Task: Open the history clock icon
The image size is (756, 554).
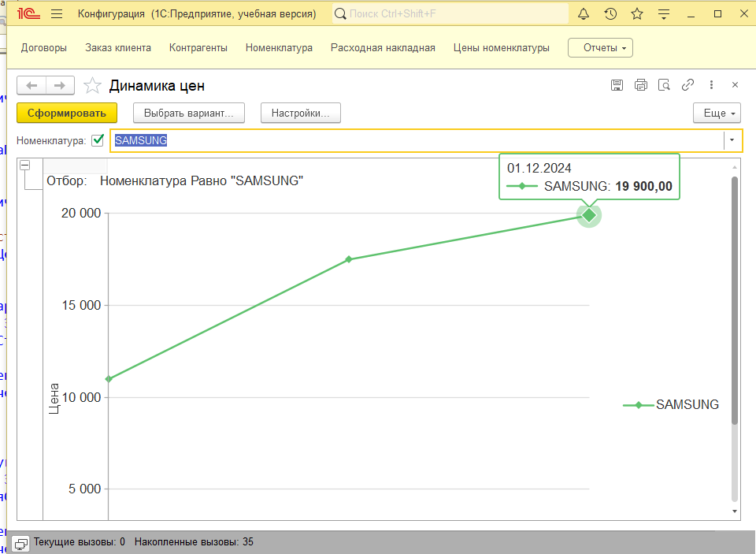Action: tap(610, 14)
